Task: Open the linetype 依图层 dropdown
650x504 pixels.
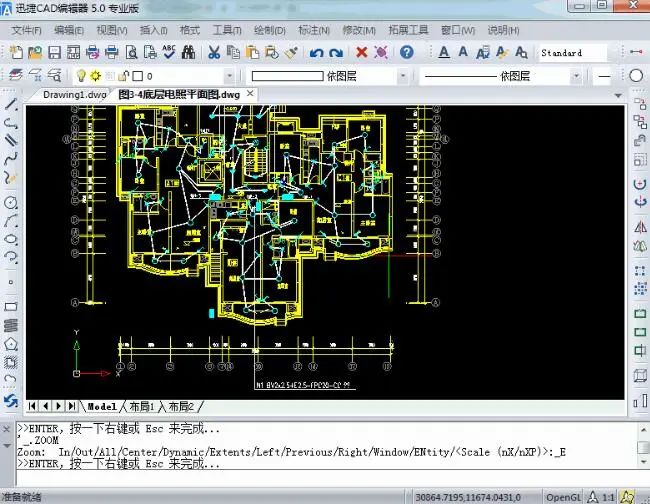Action: (x=576, y=76)
